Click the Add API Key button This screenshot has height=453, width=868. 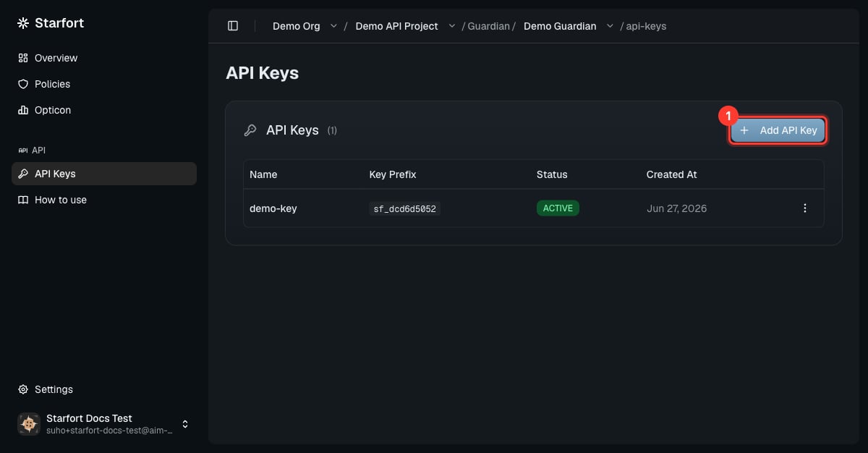pyautogui.click(x=778, y=130)
